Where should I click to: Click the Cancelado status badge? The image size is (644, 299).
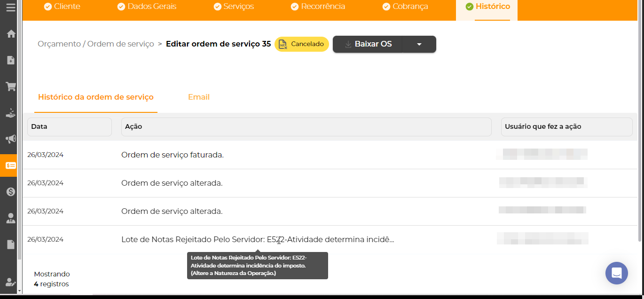[x=301, y=44]
